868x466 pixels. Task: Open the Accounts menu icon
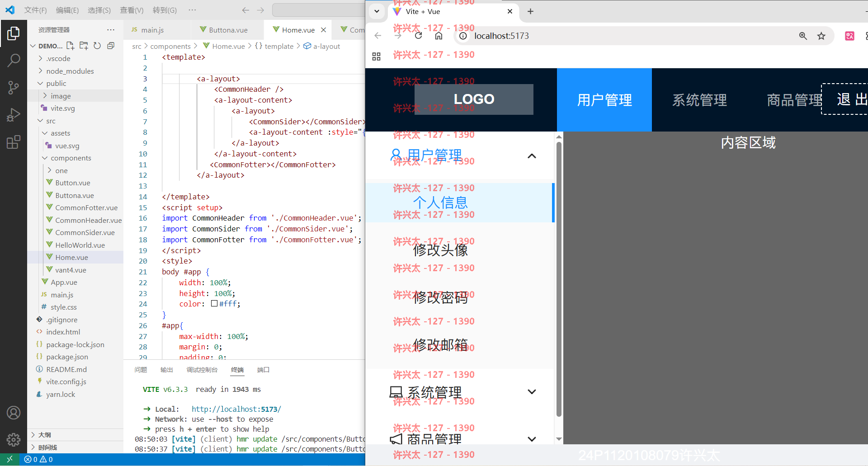[14, 413]
